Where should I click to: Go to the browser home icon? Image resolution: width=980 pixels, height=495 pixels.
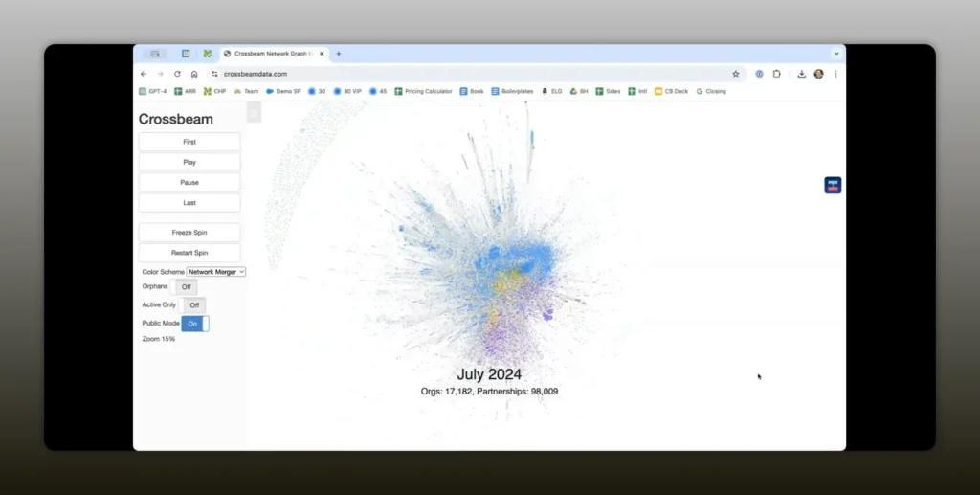pos(194,74)
